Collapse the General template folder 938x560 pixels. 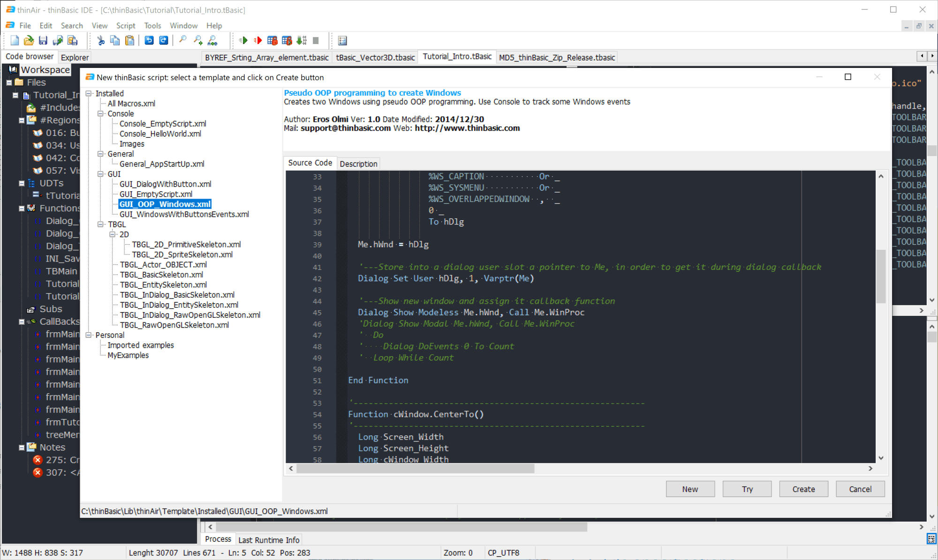coord(100,154)
